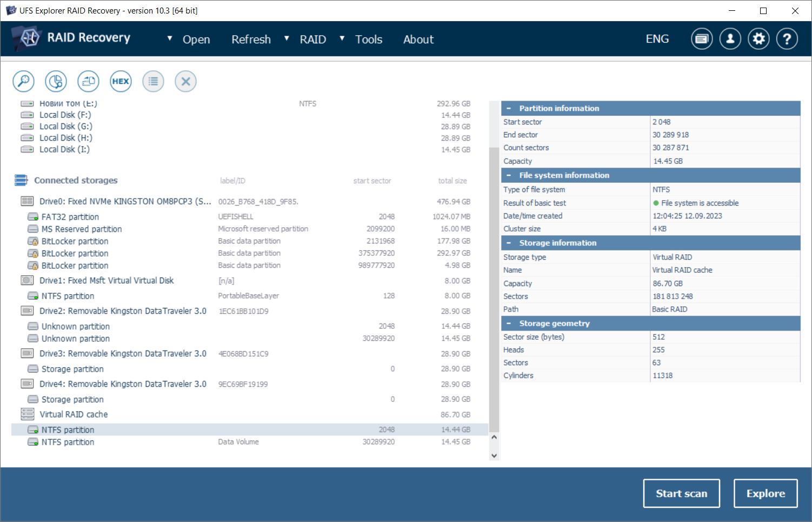Click 'File system is accessible' status text
Image resolution: width=812 pixels, height=522 pixels.
tap(700, 203)
